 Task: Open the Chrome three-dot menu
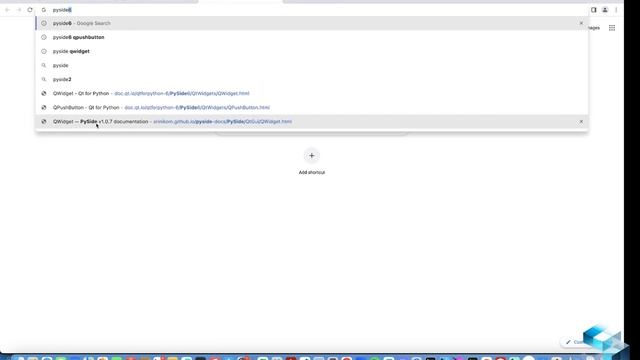tap(616, 10)
